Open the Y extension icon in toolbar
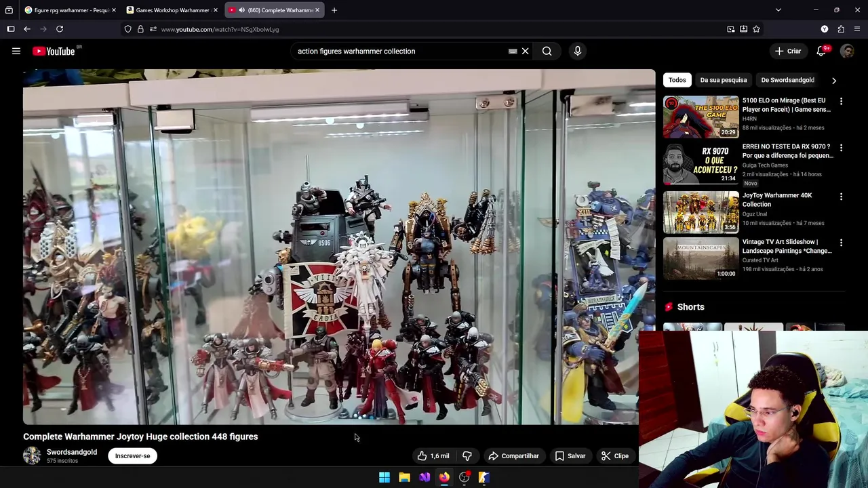This screenshot has height=488, width=868. coord(825,29)
